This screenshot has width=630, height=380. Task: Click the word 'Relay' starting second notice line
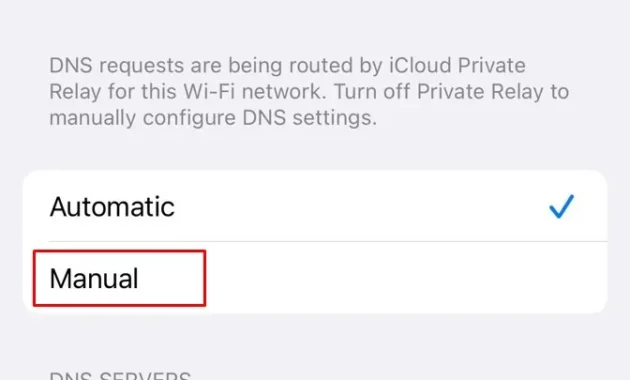point(75,92)
